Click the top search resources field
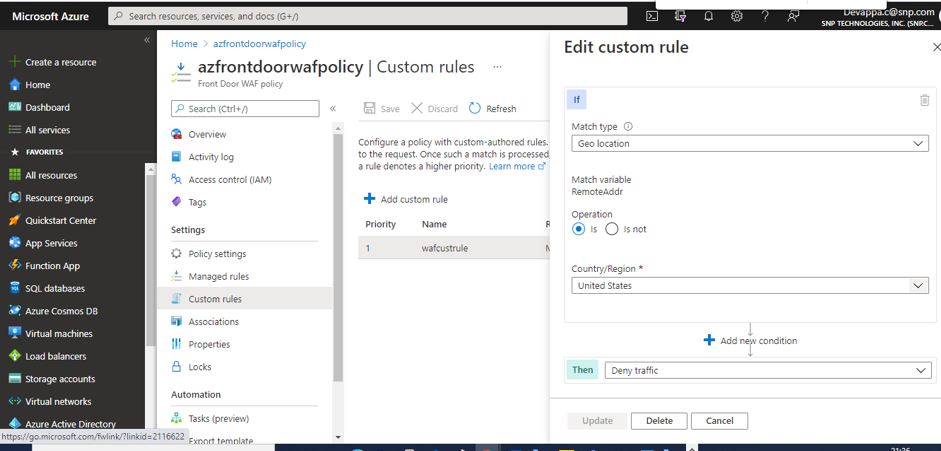Screen dimensions: 941x451 (x=368, y=16)
